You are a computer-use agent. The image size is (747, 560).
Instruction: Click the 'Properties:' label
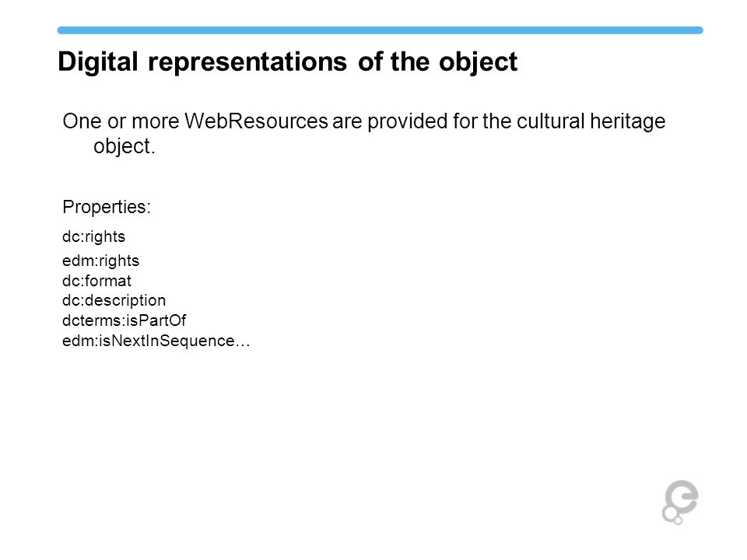pyautogui.click(x=107, y=207)
